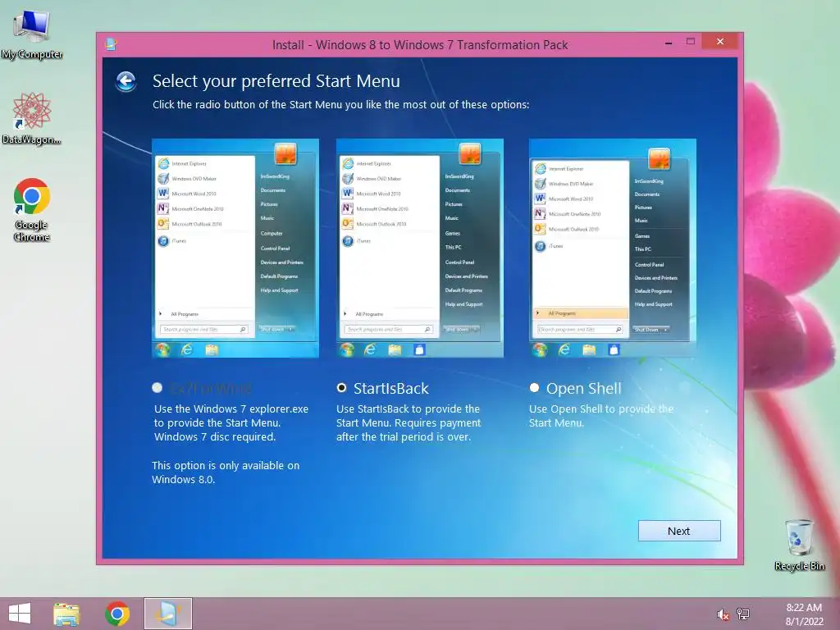This screenshot has width=840, height=630.
Task: Choose the Open Shell radio button
Action: pyautogui.click(x=534, y=387)
